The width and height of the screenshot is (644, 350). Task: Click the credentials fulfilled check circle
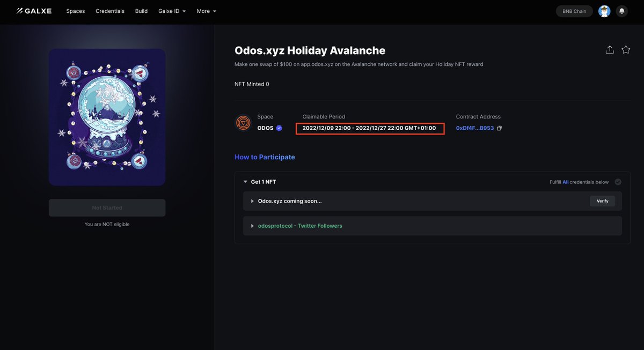coord(618,182)
